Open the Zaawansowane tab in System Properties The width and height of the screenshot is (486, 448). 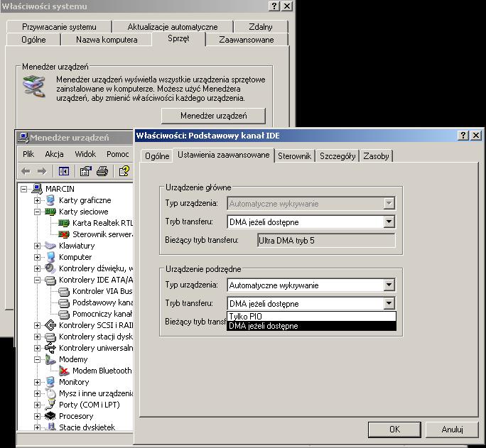click(x=247, y=40)
